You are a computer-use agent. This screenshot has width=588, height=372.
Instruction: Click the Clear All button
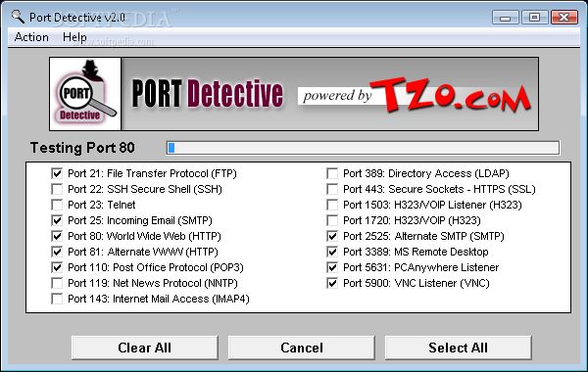tap(145, 348)
